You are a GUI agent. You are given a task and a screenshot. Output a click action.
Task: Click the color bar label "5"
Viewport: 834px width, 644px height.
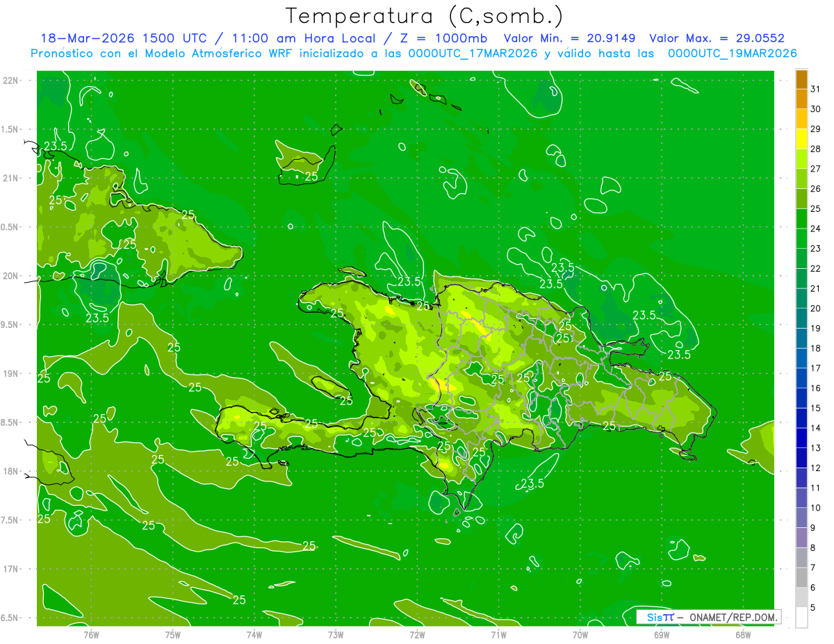click(x=813, y=608)
